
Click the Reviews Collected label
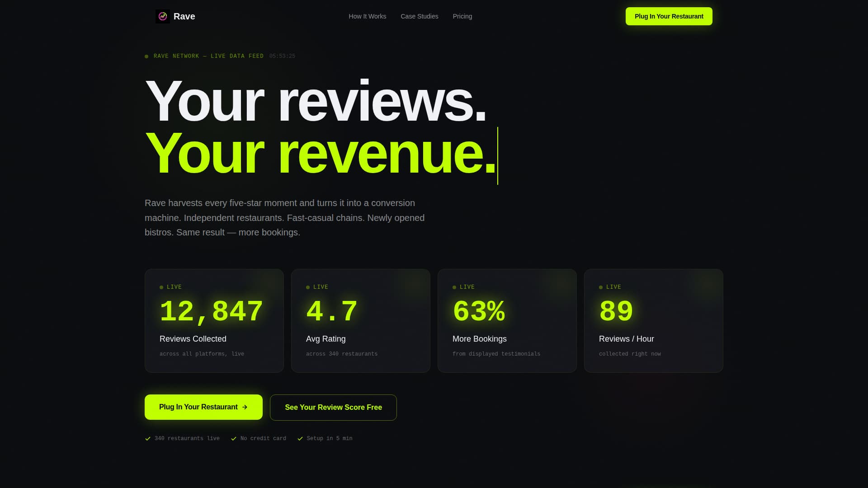(x=193, y=339)
